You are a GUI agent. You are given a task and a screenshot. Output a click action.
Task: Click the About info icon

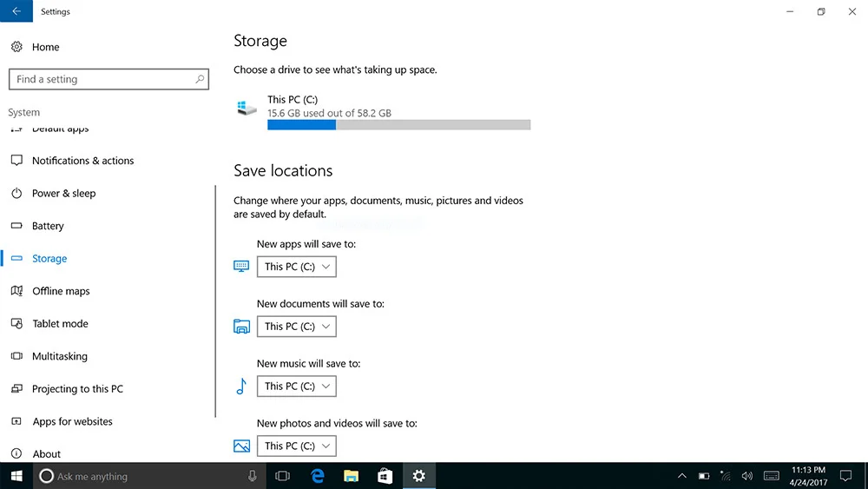[16, 453]
